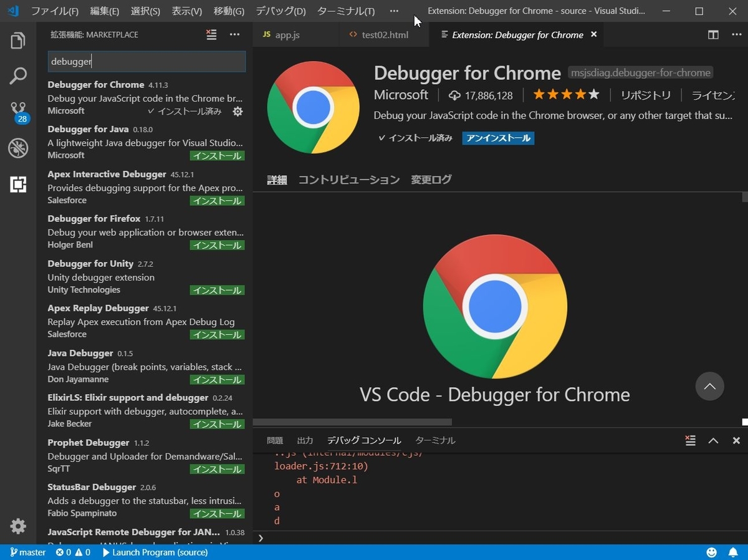Install Java Debugger by Don Jayamanne
748x560 pixels.
pyautogui.click(x=217, y=380)
